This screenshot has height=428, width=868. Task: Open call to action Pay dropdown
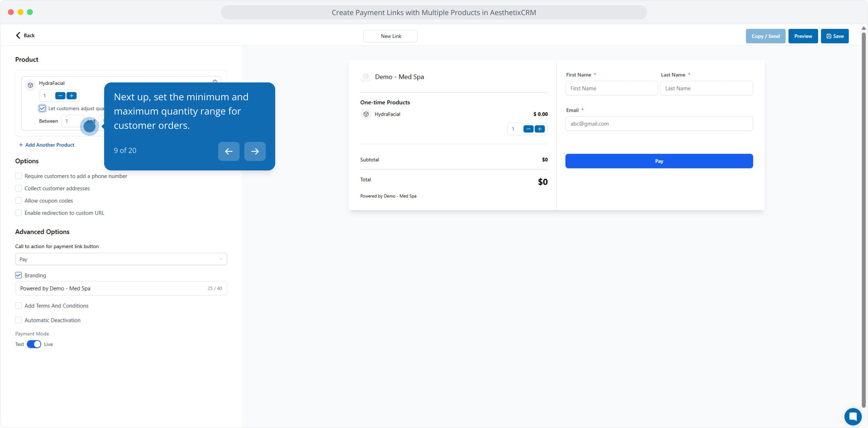click(x=121, y=259)
